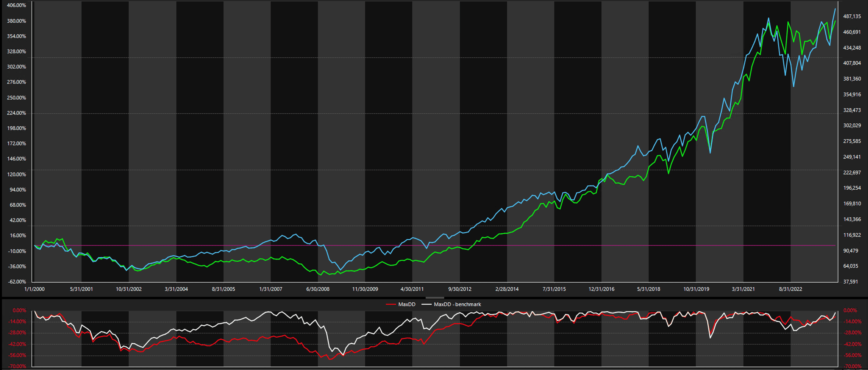Click the 460,691 equity axis value

[852, 32]
